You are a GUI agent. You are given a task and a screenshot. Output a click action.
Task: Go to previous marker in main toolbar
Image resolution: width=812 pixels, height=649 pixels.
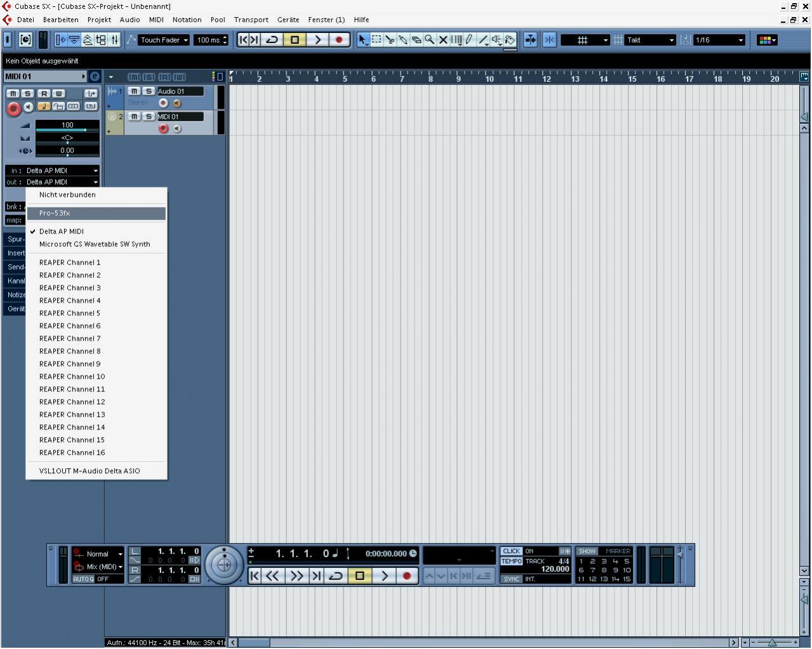pos(243,40)
